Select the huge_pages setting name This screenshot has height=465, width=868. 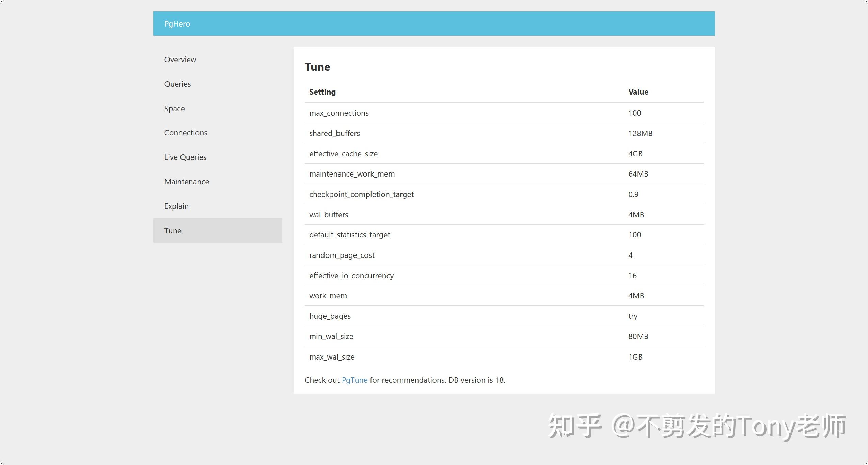pos(330,316)
